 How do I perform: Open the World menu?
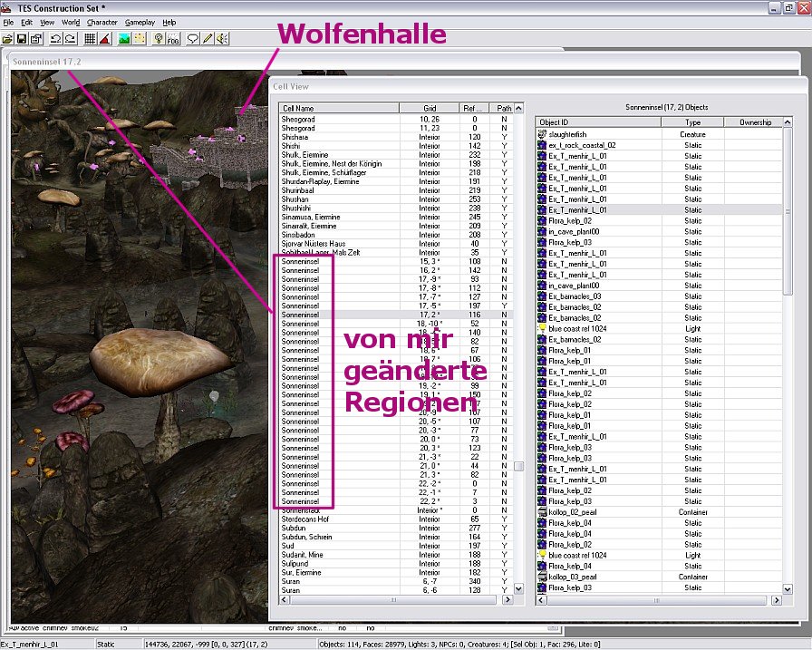[70, 22]
